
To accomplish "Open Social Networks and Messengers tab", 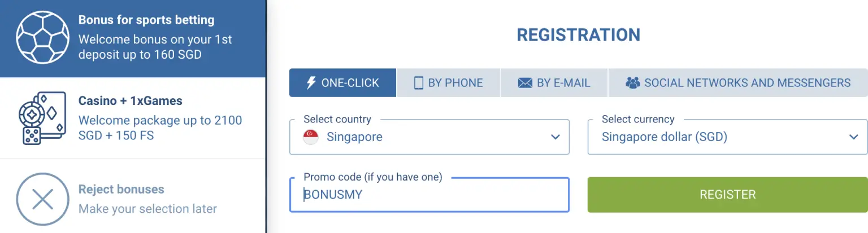I will tap(738, 83).
